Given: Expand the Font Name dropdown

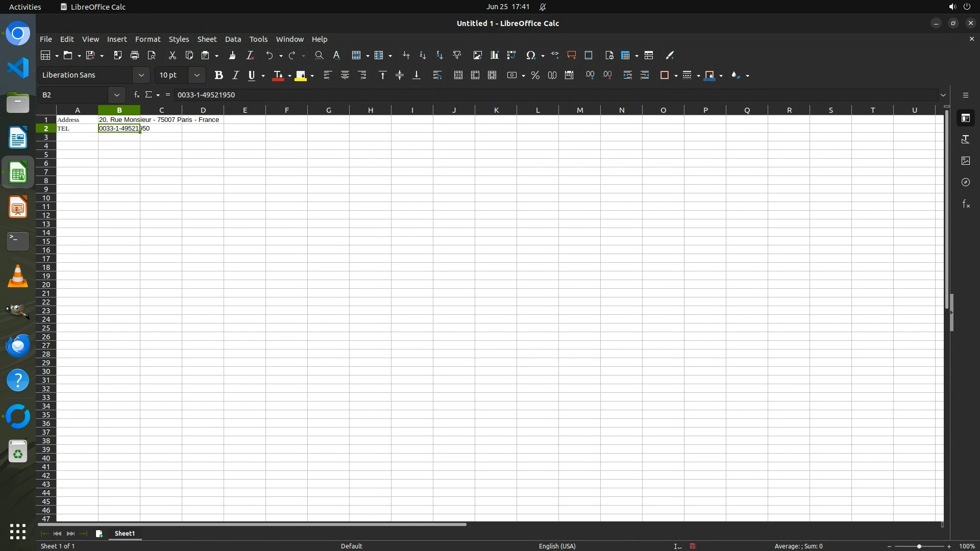Looking at the screenshot, I should point(141,75).
